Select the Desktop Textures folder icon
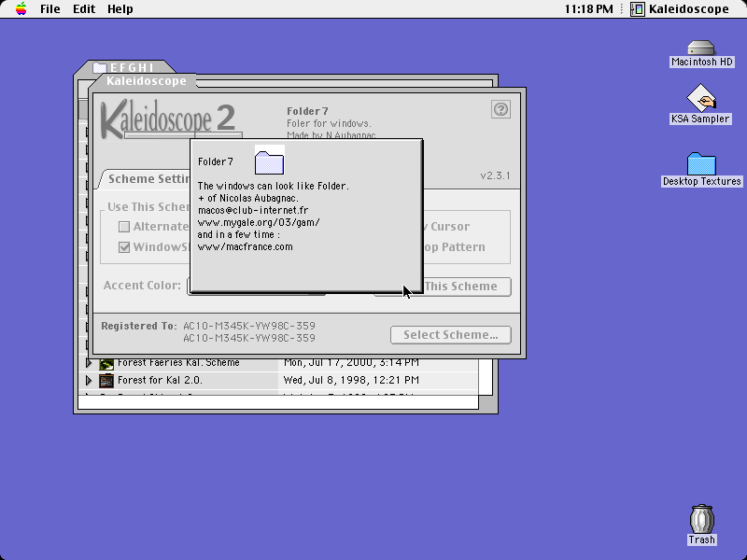Screen dimensions: 747x560 [x=701, y=164]
